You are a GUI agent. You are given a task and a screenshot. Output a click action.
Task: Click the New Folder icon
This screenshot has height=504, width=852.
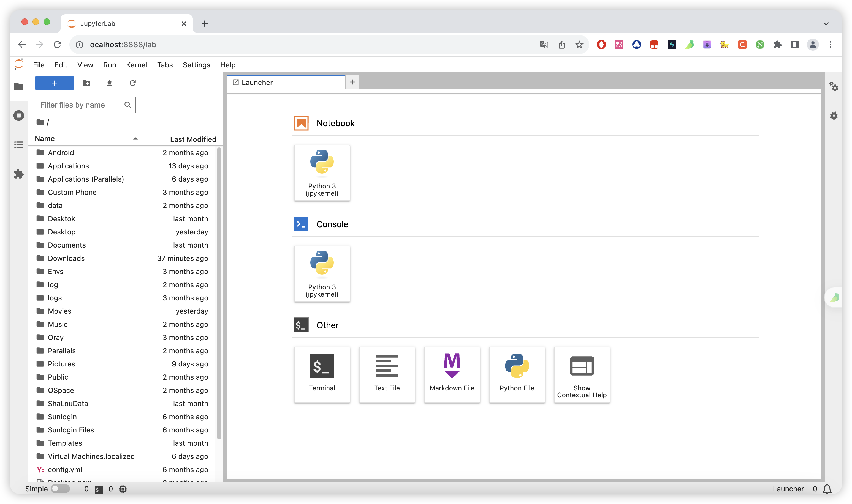tap(86, 83)
